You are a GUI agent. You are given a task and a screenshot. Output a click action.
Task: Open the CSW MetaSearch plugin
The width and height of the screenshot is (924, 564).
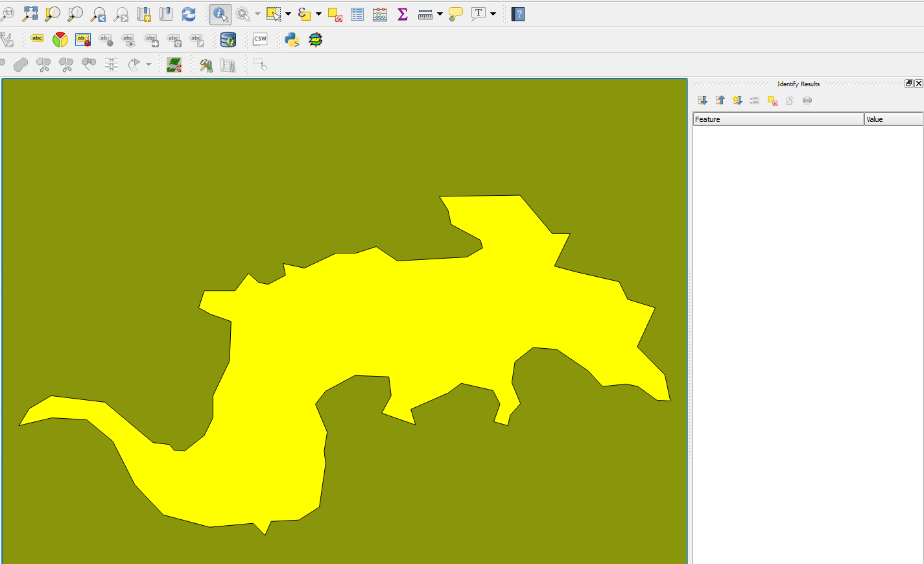(x=260, y=40)
